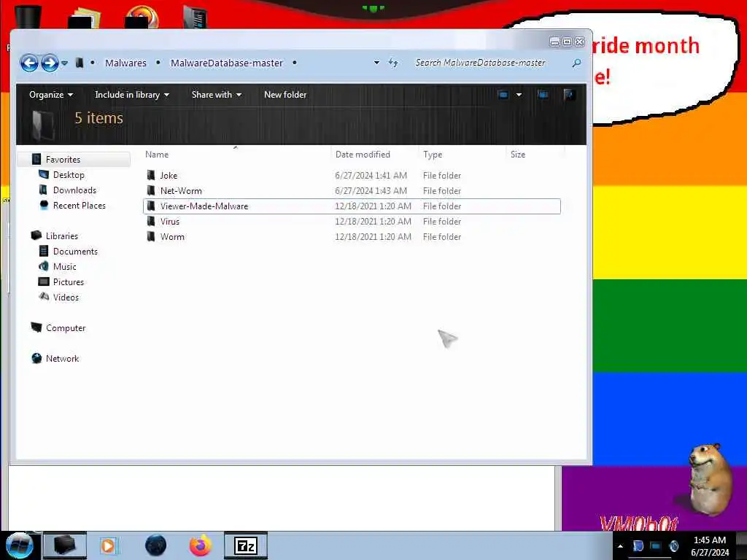Viewport: 747px width, 560px height.
Task: Open the Share with menu
Action: click(216, 95)
